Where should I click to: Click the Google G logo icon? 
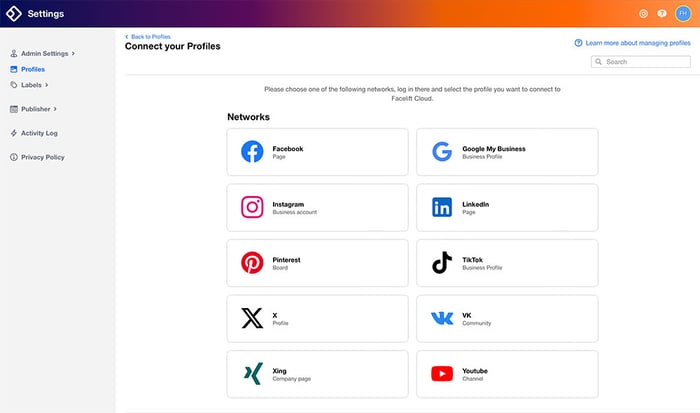[442, 152]
